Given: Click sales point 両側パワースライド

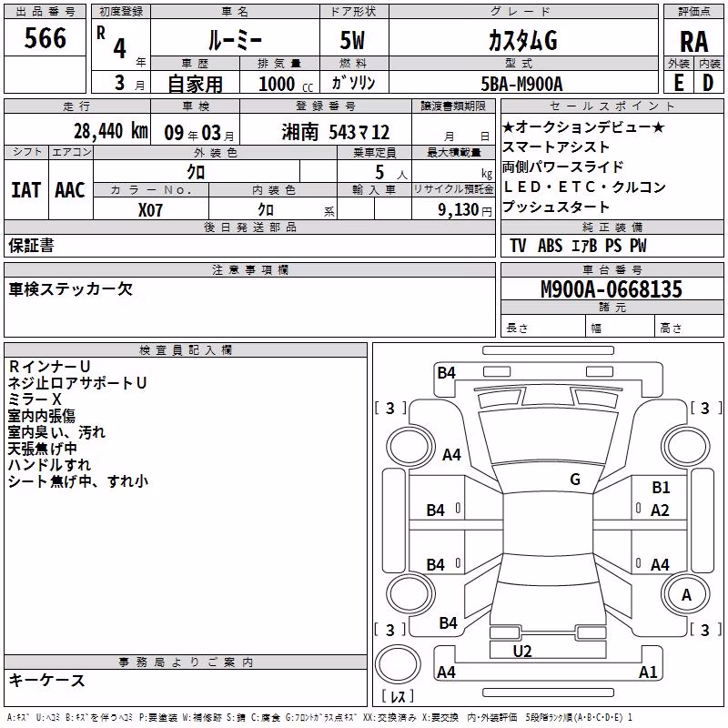Looking at the screenshot, I should click(562, 167).
